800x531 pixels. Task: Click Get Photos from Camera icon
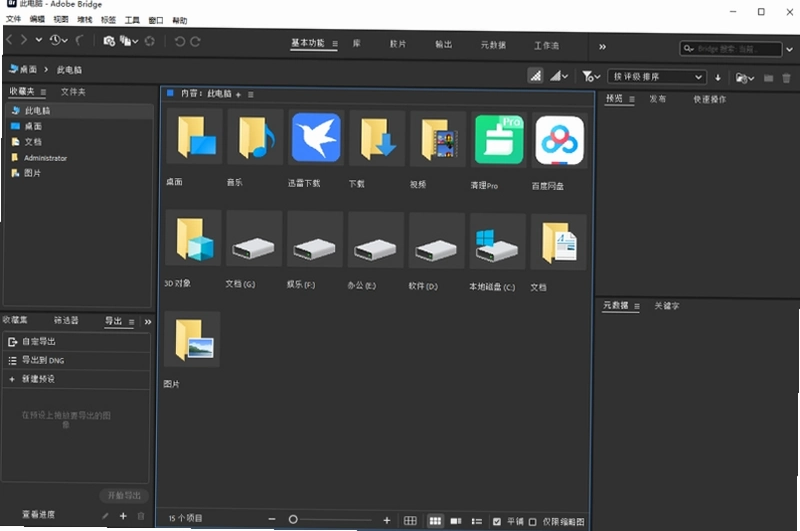[x=109, y=41]
